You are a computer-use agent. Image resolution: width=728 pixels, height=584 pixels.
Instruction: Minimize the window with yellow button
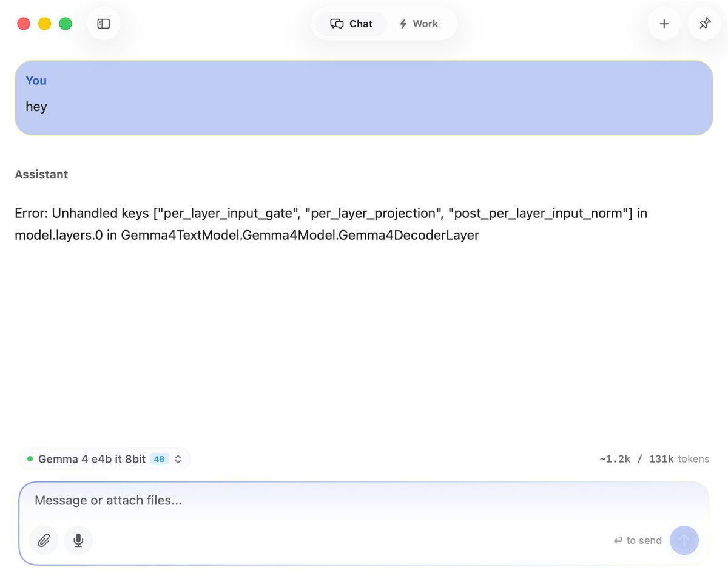pos(44,24)
